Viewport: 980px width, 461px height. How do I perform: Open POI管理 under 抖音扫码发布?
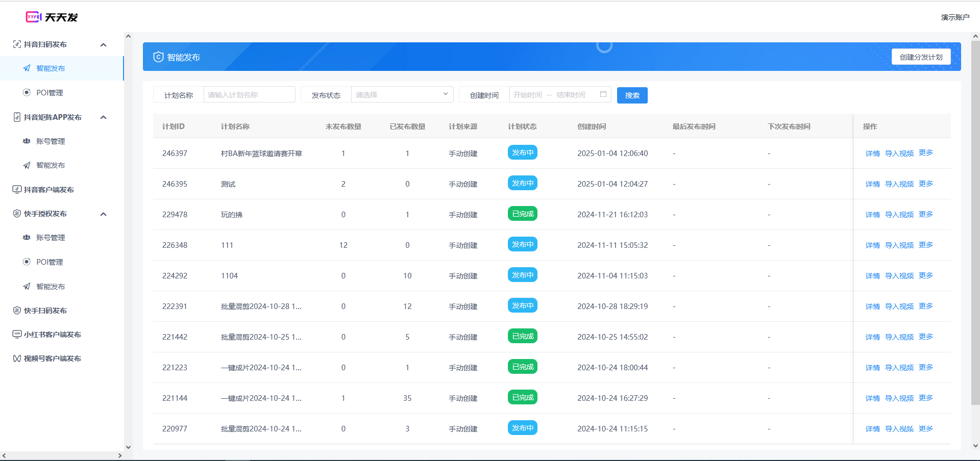(50, 93)
